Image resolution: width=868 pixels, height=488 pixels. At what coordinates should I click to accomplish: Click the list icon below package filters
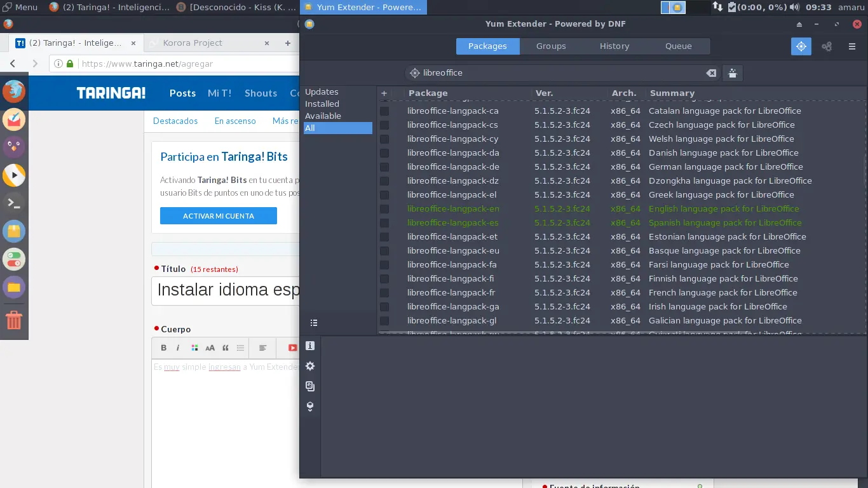coord(313,323)
